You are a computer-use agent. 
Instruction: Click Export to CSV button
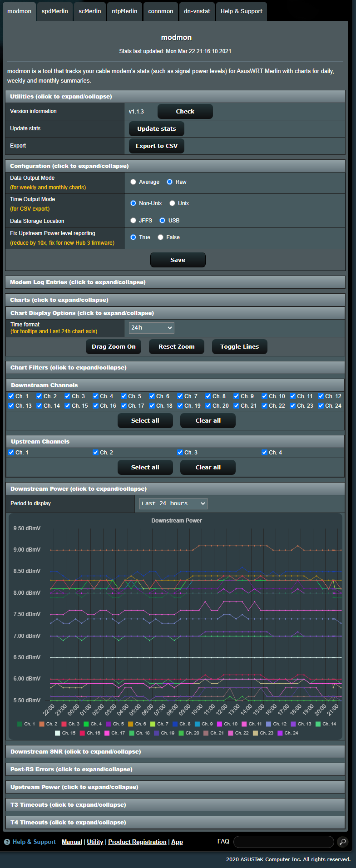click(x=157, y=146)
